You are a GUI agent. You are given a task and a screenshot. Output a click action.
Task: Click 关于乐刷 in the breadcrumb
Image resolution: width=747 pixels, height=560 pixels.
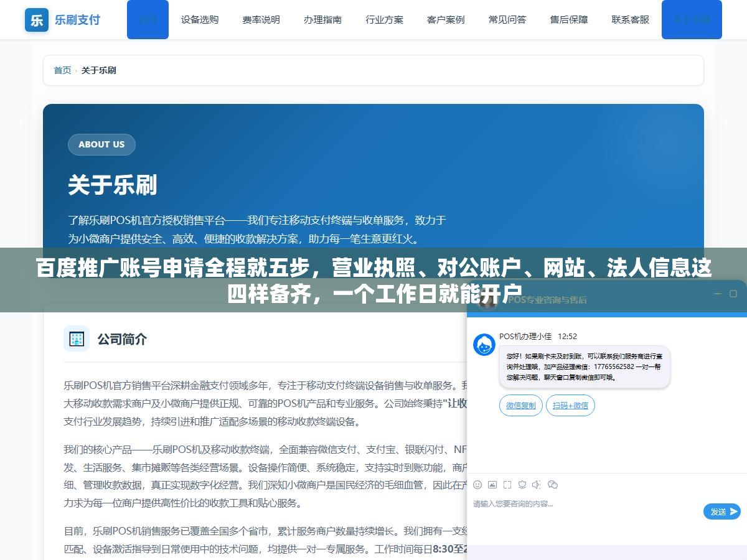click(x=98, y=70)
